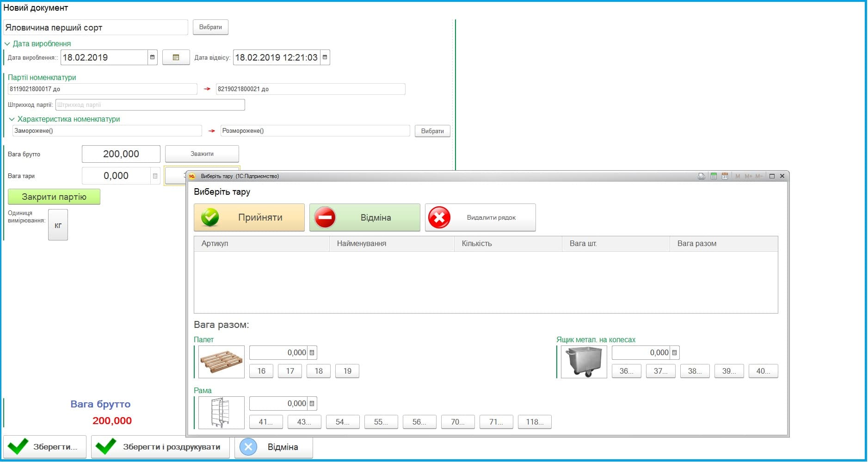Click the M- memory button in title bar

tap(759, 176)
